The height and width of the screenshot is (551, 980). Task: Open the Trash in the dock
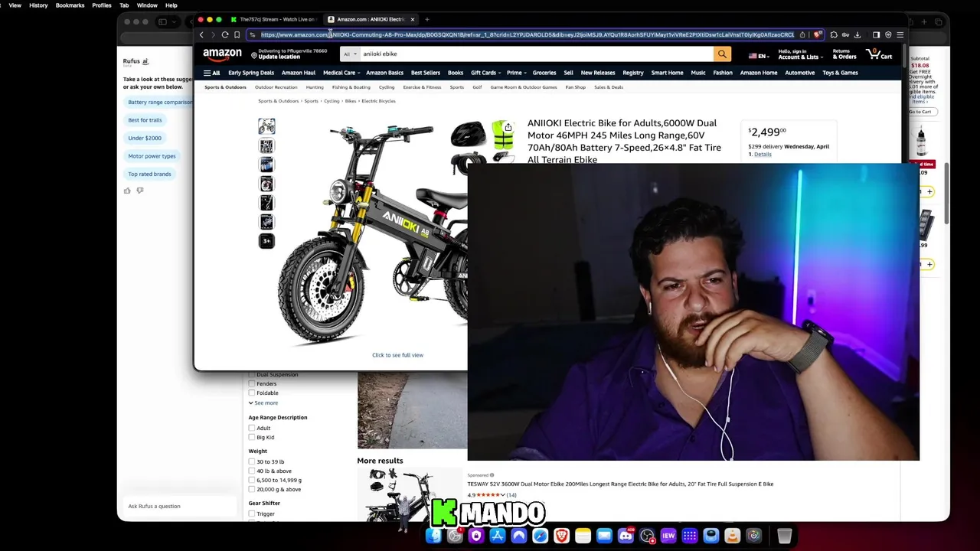click(x=784, y=536)
